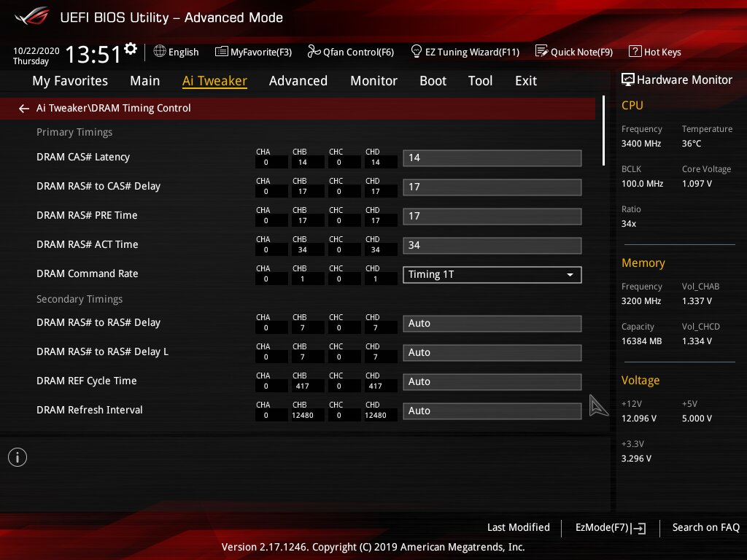Select DRAM RAS# PRE Time label

pos(87,215)
